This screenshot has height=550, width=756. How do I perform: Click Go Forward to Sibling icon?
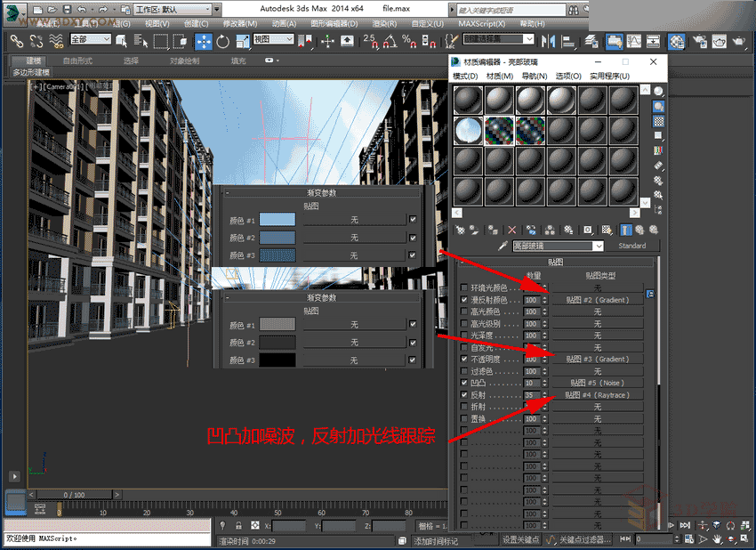tap(654, 231)
